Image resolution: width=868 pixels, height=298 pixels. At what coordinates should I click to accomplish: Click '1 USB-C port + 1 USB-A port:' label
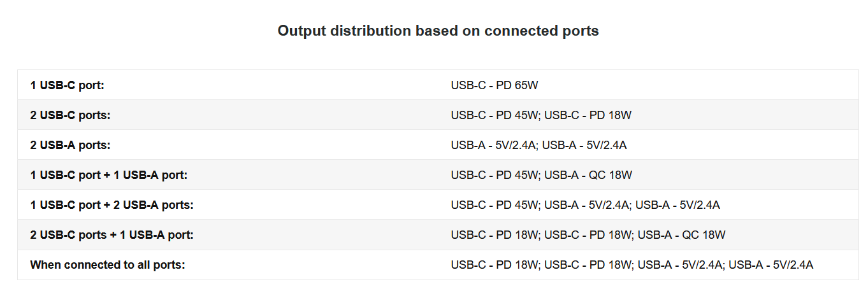coord(108,175)
